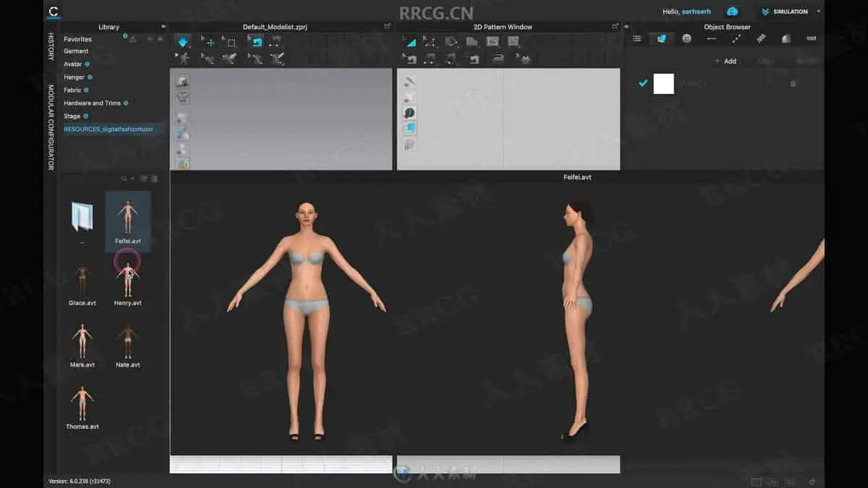Select Hardware and Trims in Library
Viewport: 868px width, 488px height.
pyautogui.click(x=92, y=103)
